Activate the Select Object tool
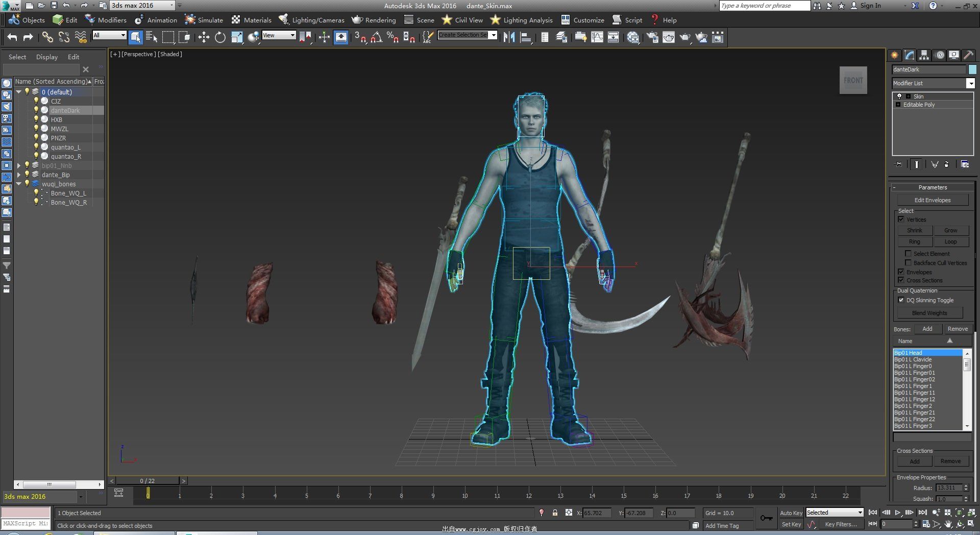980x535 pixels. point(135,37)
